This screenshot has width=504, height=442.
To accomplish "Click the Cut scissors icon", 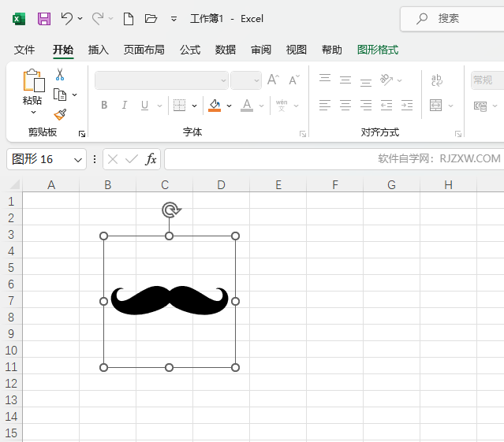I will pyautogui.click(x=60, y=75).
